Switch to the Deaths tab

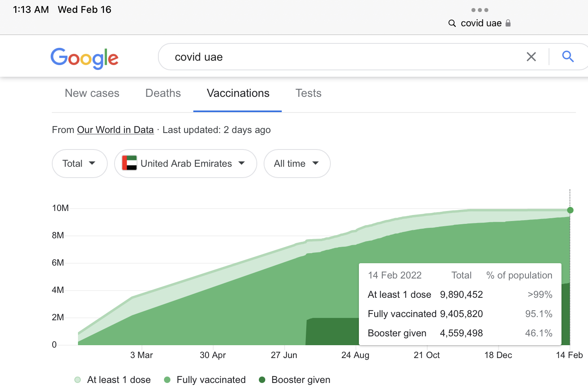click(163, 93)
